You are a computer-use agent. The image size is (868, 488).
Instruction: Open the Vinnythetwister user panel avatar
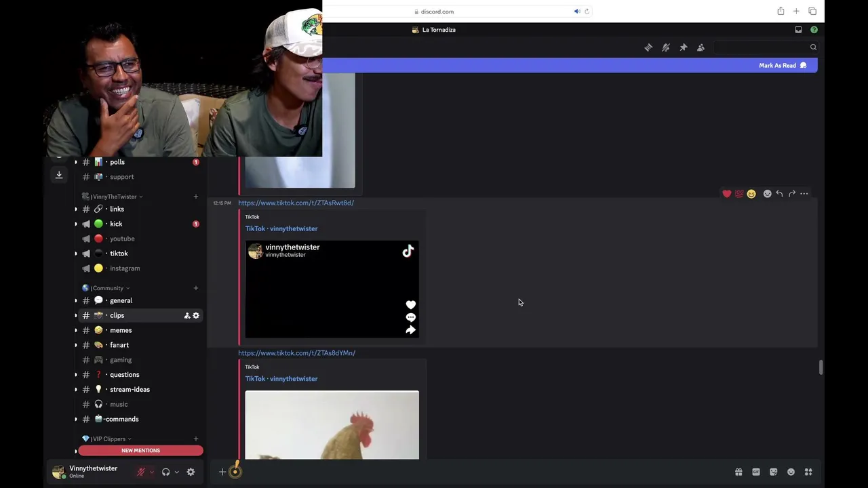pos(58,472)
